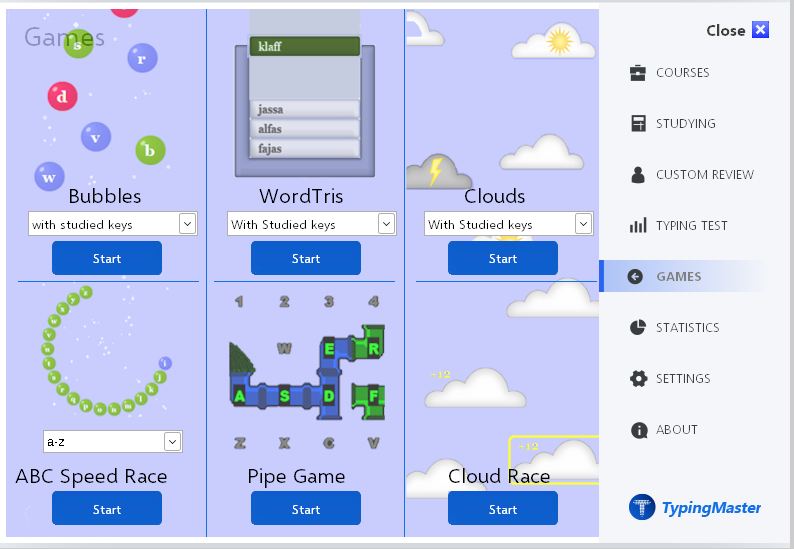
Task: Click the About info icon
Action: [x=639, y=430]
